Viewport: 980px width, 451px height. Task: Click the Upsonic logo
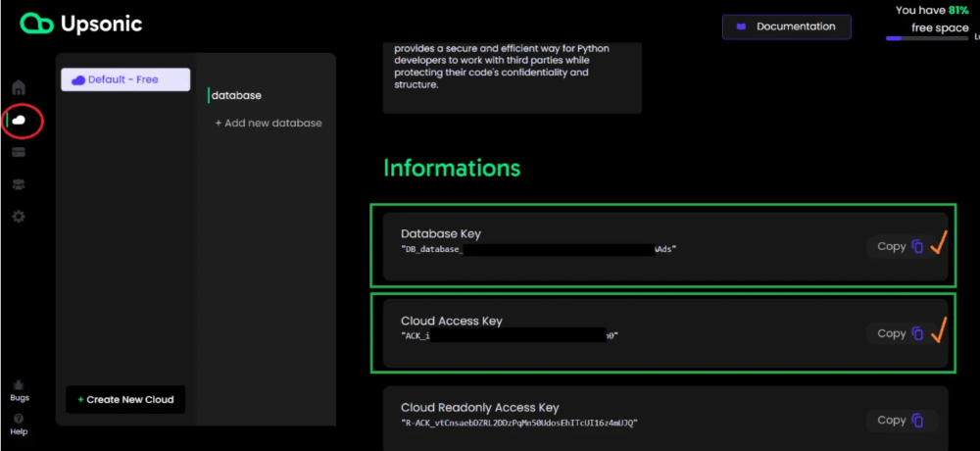point(81,24)
